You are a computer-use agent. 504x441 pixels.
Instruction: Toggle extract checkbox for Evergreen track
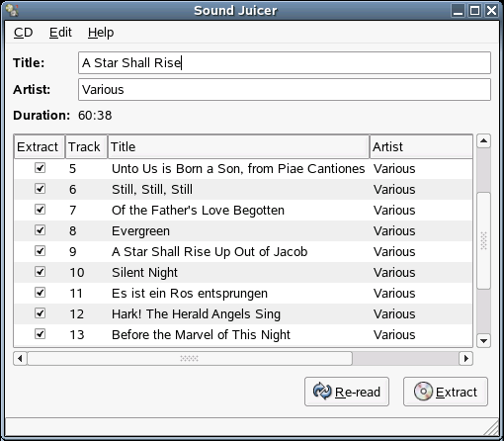pos(40,230)
